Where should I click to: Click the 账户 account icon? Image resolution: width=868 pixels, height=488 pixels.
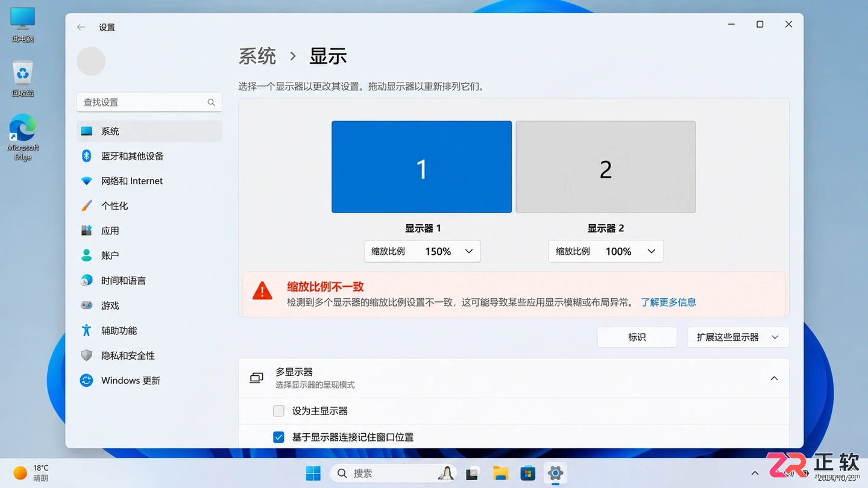tap(86, 255)
